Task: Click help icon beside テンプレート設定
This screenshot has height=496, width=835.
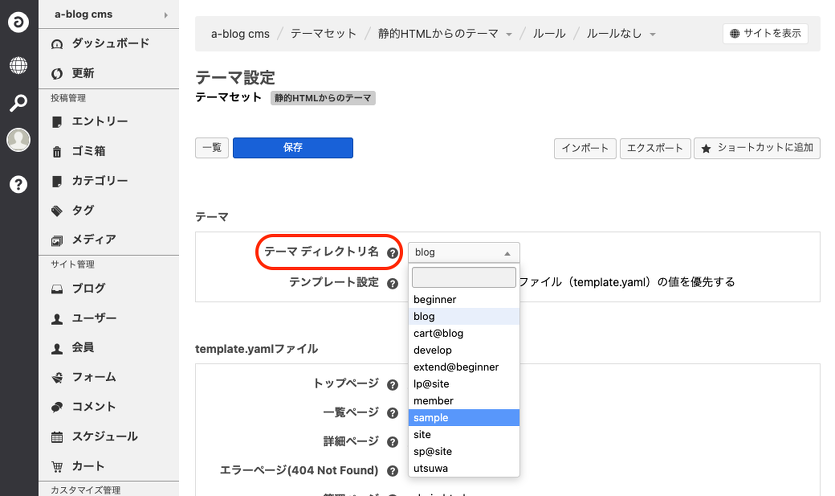Action: (x=393, y=283)
